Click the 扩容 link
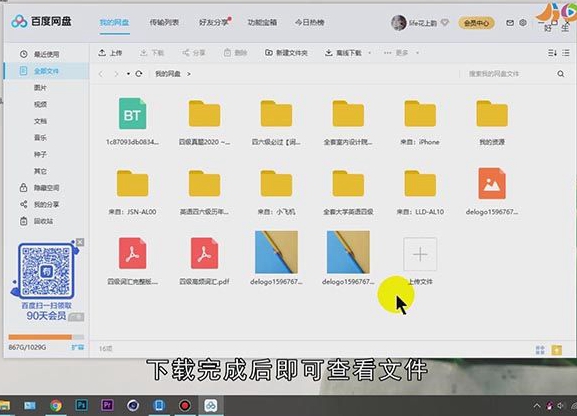The width and height of the screenshot is (577, 416). pos(78,347)
